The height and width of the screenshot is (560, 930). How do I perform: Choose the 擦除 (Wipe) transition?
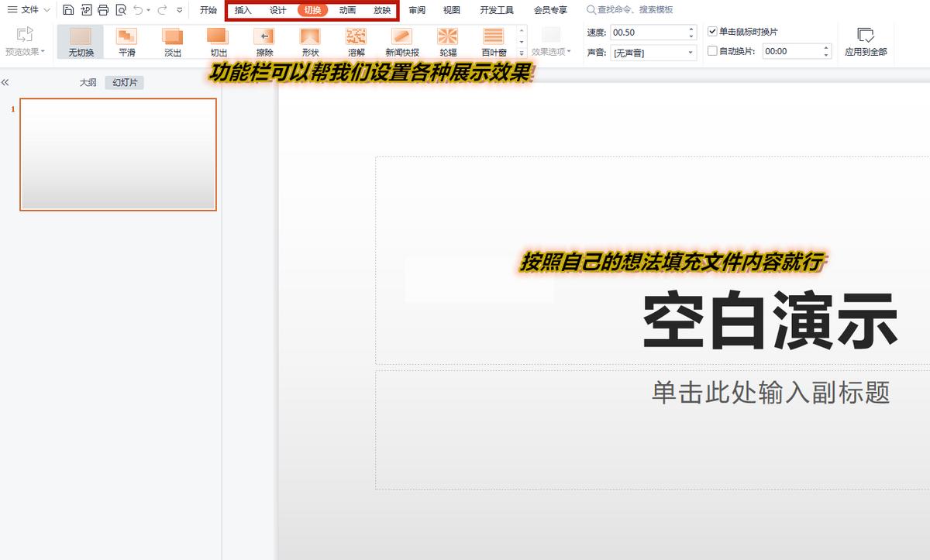pos(263,42)
